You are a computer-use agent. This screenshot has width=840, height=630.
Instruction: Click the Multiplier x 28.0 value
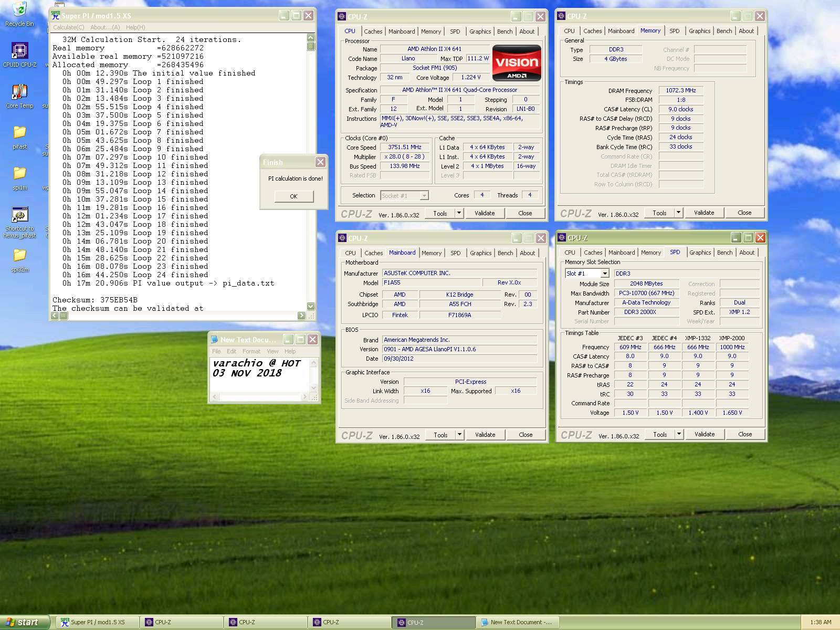tap(405, 156)
